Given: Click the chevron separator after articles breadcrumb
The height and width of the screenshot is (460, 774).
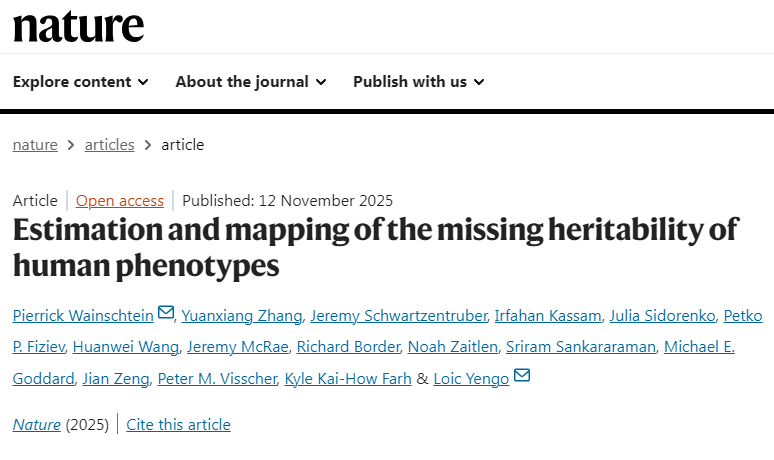Looking at the screenshot, I should 148,145.
